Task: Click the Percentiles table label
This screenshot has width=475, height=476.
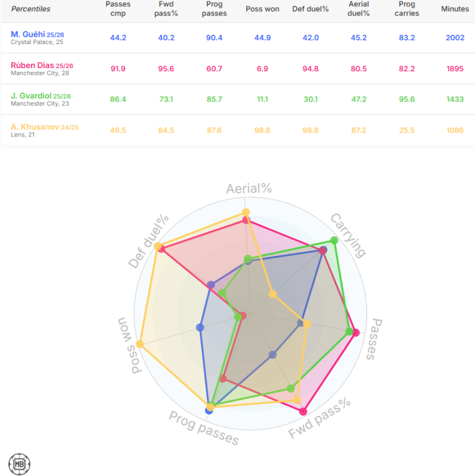Action: coord(31,9)
